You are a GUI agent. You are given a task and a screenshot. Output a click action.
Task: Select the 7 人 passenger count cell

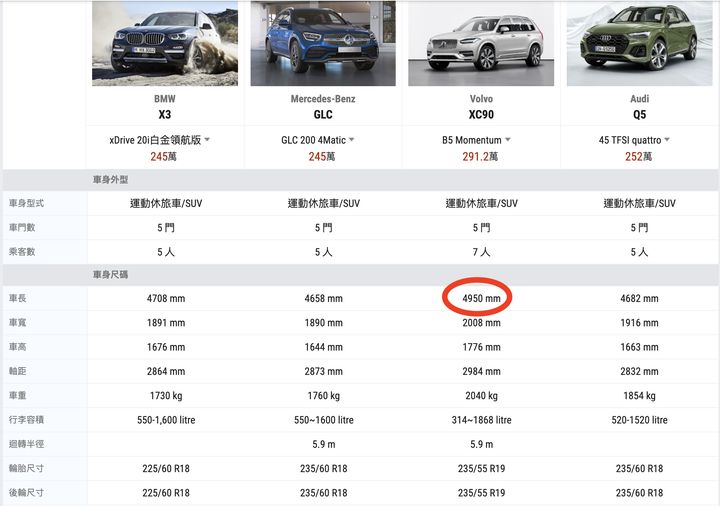tap(481, 252)
